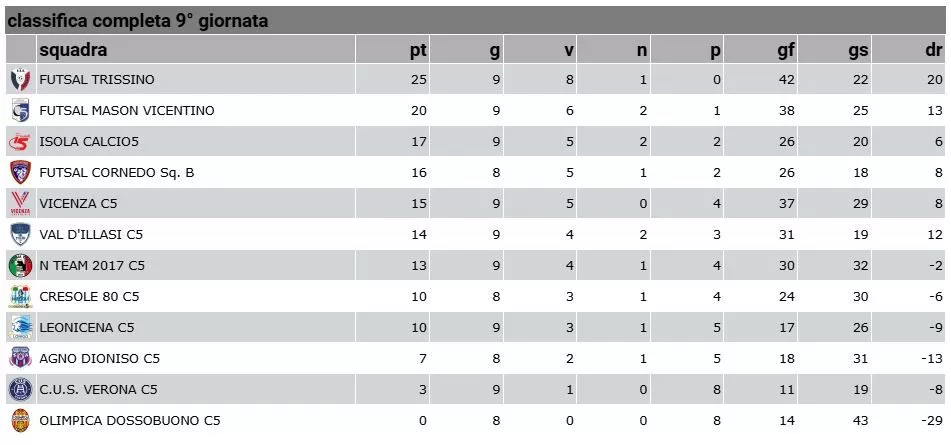This screenshot has width=951, height=445.
Task: Open the FUTSAL TRISSINO team name
Action: pyautogui.click(x=97, y=79)
